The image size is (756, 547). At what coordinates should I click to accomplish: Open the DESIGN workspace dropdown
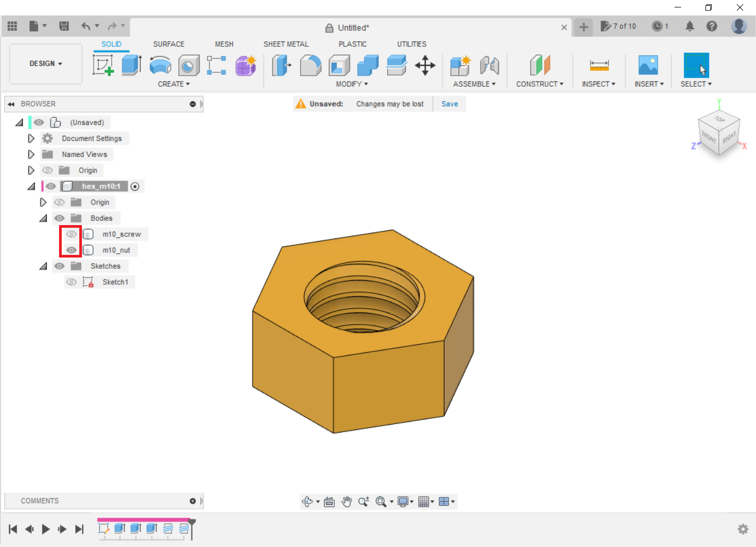[x=46, y=64]
